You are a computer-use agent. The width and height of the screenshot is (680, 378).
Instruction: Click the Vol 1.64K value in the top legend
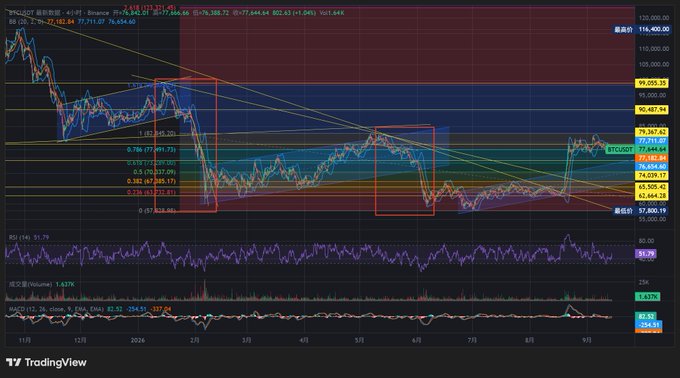pos(331,13)
